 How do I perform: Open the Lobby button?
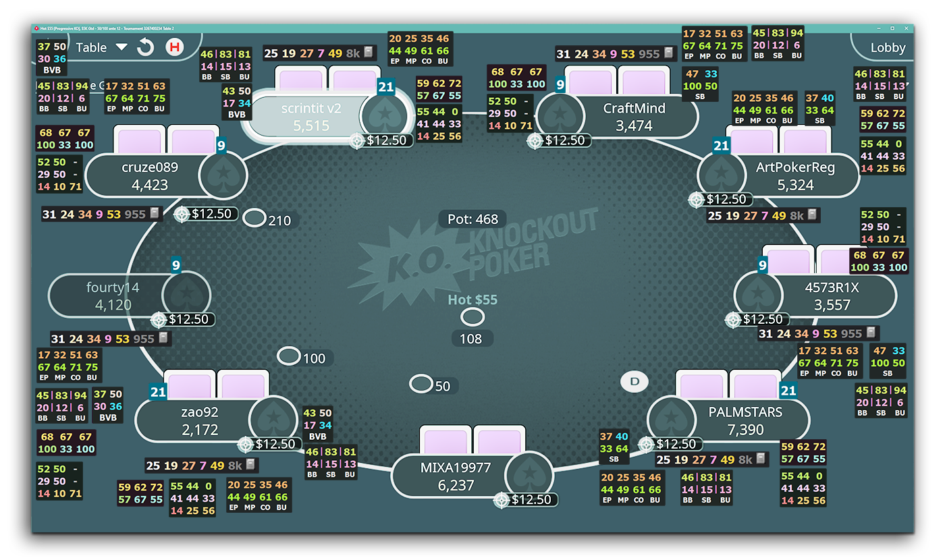click(x=888, y=47)
